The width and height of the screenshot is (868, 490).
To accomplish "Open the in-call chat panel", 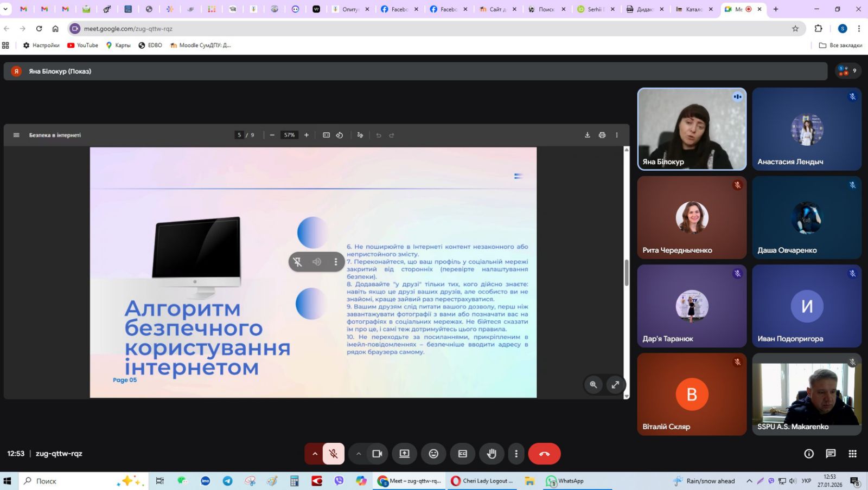I will 831,454.
